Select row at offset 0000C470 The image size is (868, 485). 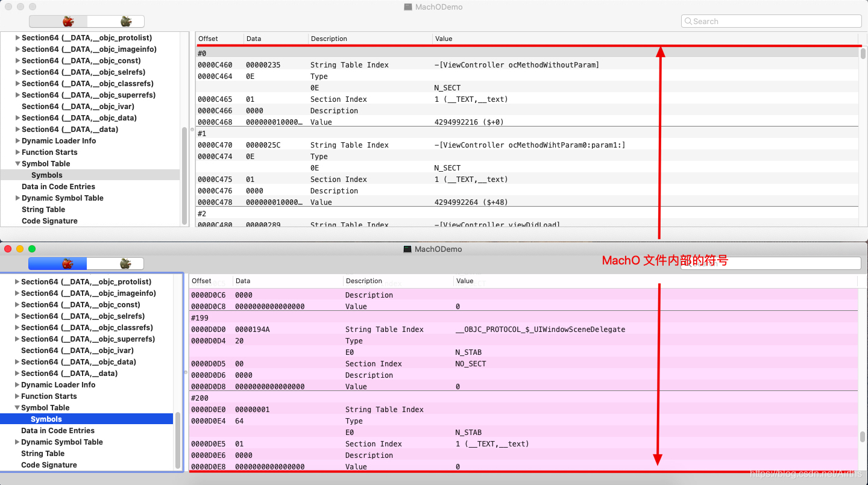527,145
